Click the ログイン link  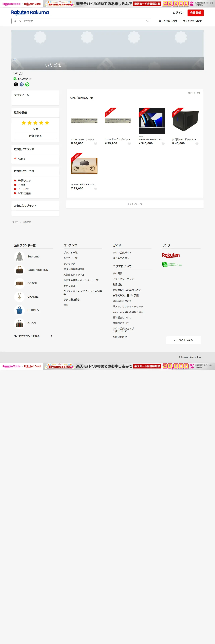click(178, 13)
